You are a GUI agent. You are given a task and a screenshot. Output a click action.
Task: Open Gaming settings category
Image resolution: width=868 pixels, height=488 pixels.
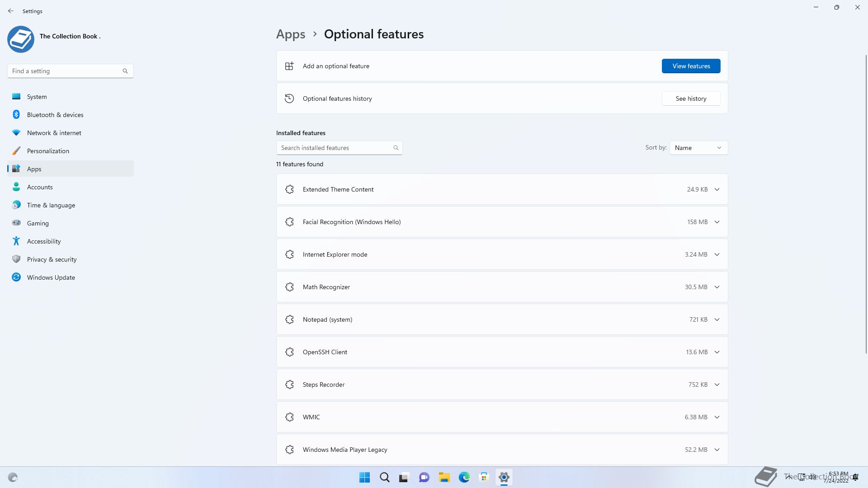tap(71, 223)
